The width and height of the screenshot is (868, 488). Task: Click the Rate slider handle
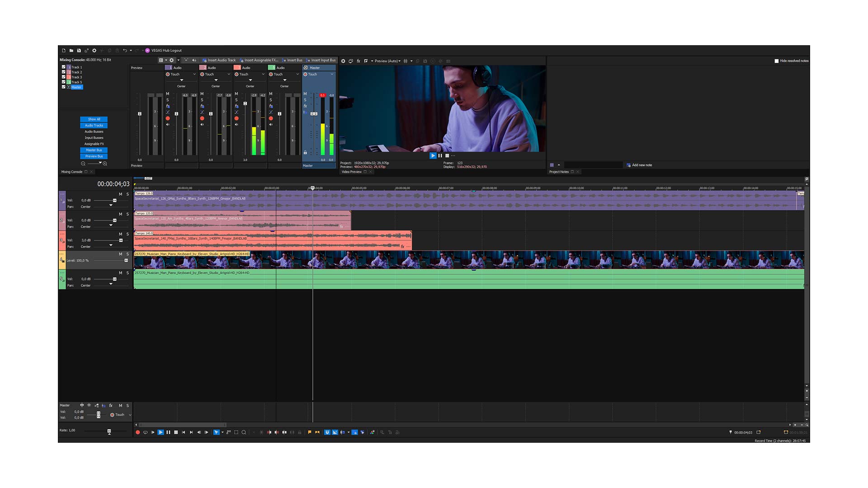tap(109, 432)
